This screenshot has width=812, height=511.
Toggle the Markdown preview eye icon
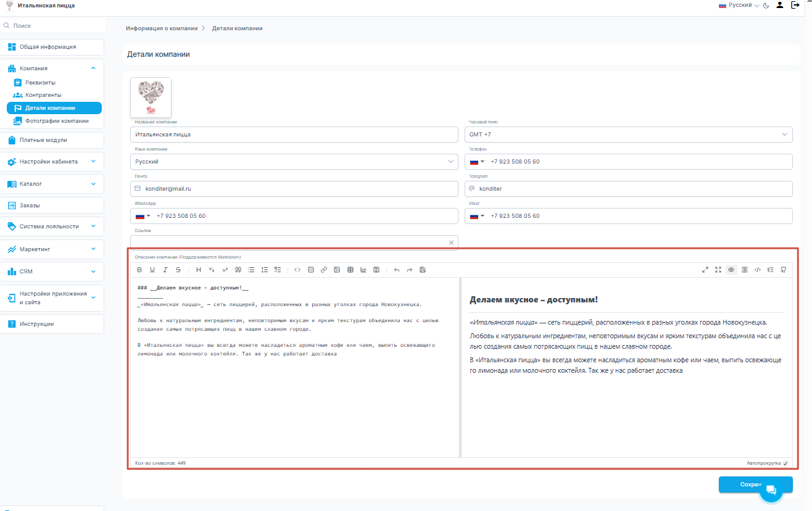click(731, 270)
